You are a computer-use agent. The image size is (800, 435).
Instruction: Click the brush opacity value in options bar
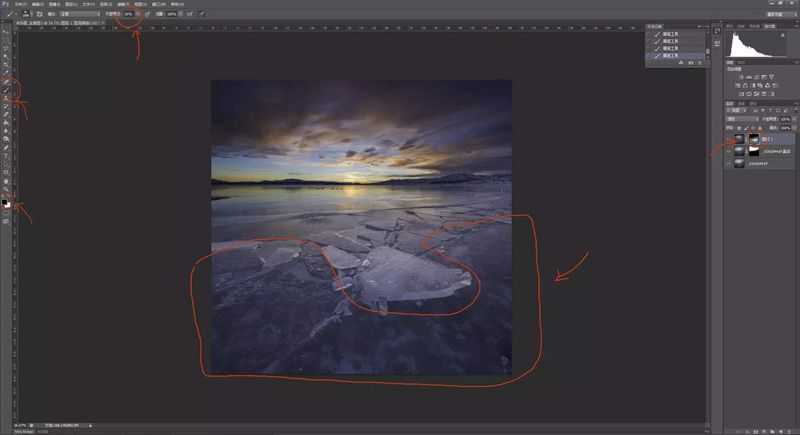coord(129,14)
